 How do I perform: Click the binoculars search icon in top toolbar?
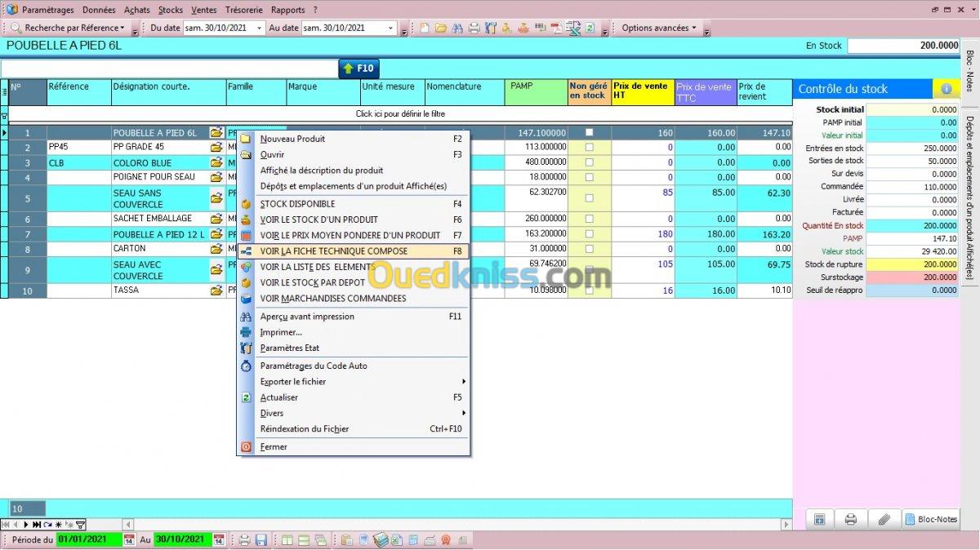pos(456,28)
